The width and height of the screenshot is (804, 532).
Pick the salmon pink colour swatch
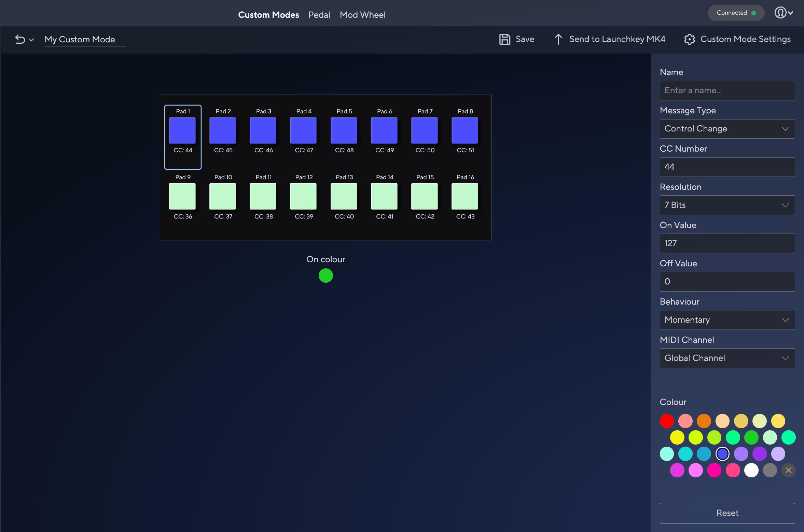click(685, 421)
